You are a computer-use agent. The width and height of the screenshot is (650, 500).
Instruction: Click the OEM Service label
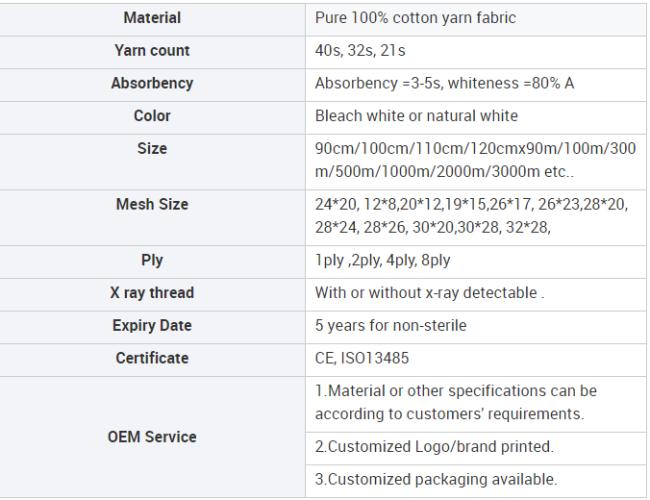pyautogui.click(x=152, y=437)
